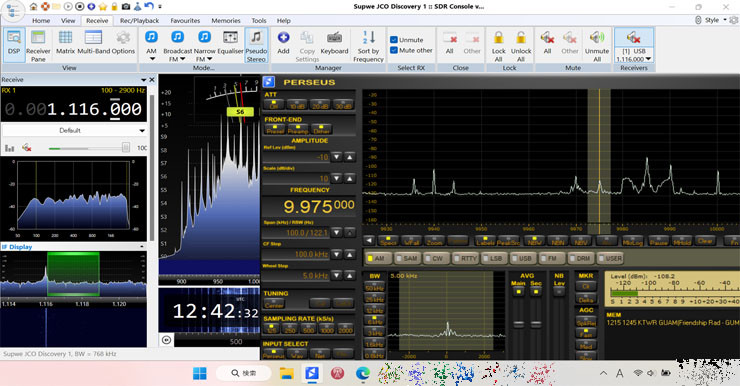Open the Receive pane options arrow

coord(143,80)
